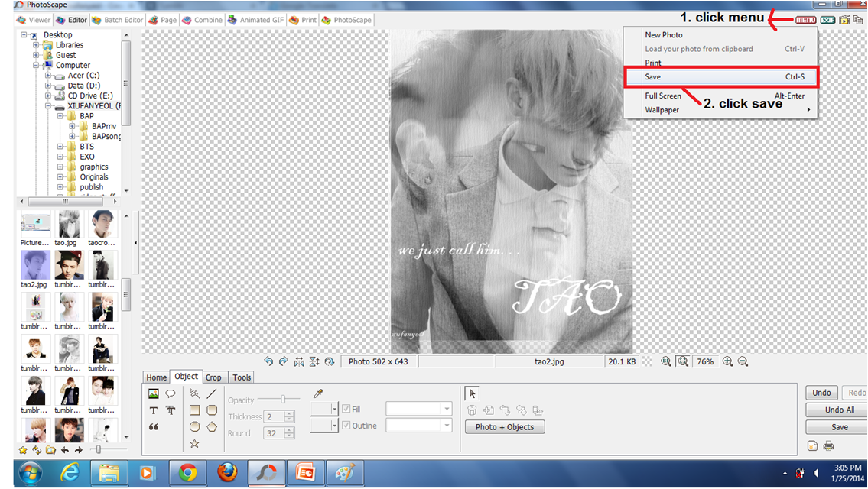Select the speech balloon tool
Image resolution: width=868 pixels, height=489 pixels.
coord(171,393)
